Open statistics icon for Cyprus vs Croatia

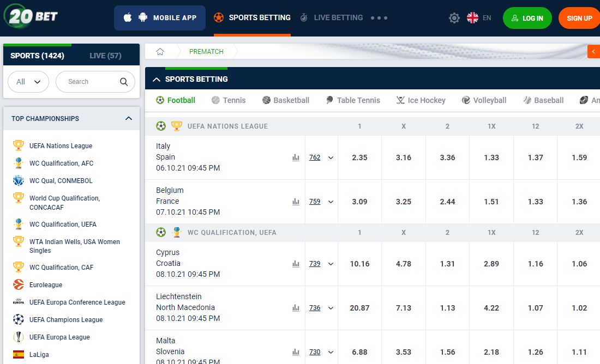296,263
